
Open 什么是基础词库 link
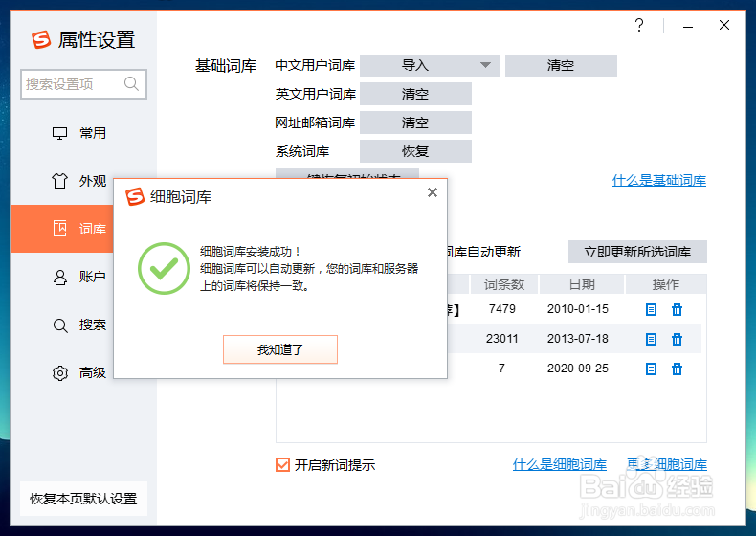tap(659, 181)
